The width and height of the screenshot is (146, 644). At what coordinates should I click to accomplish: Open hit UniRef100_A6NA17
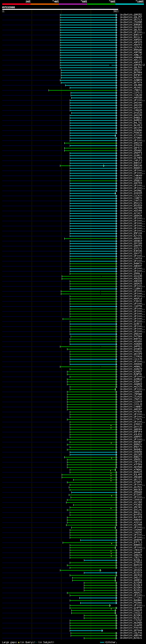pyautogui.click(x=131, y=366)
